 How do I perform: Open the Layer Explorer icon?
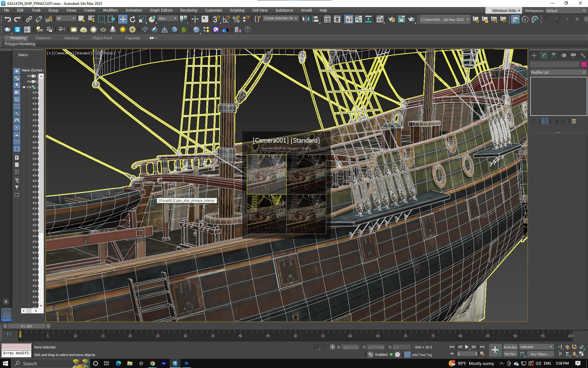pyautogui.click(x=337, y=19)
